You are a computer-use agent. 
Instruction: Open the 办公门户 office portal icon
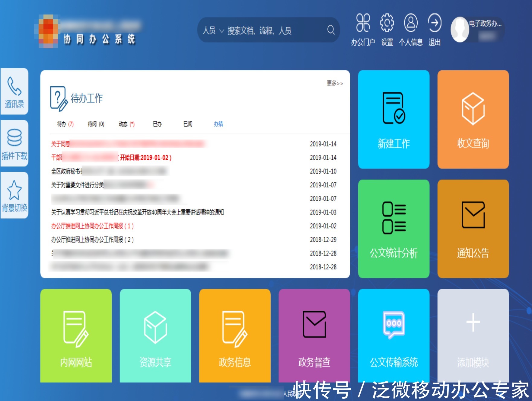pyautogui.click(x=363, y=23)
